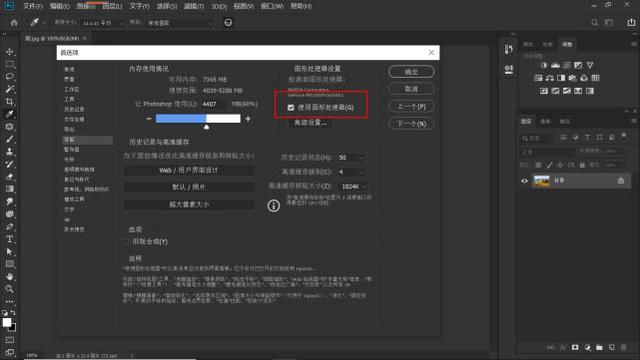This screenshot has width=640, height=360.
Task: Open the 文件(F) menu
Action: click(32, 6)
